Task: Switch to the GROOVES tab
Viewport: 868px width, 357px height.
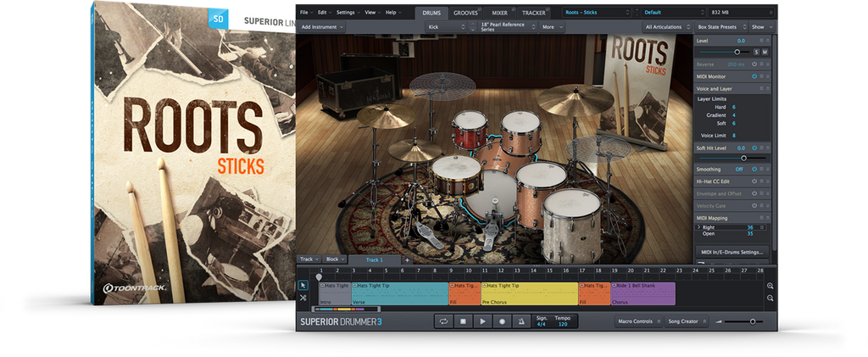Action: (x=465, y=13)
